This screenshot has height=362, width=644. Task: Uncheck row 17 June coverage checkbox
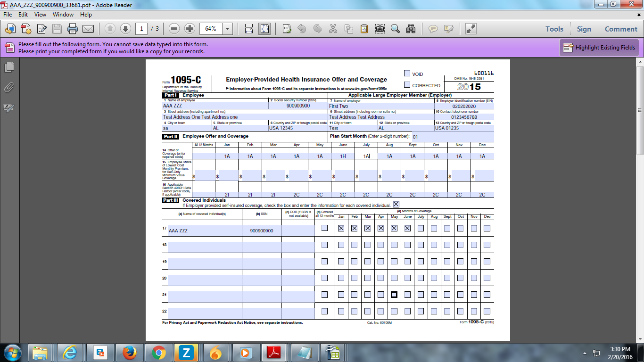point(407,228)
